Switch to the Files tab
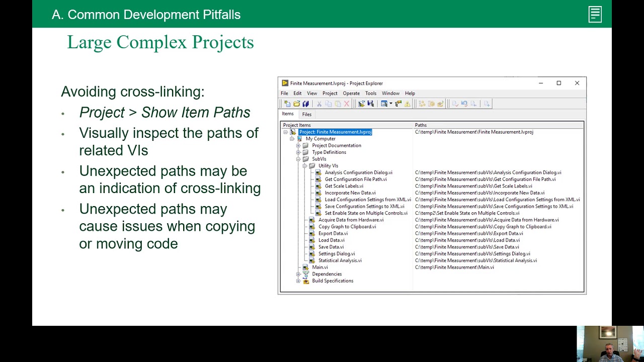This screenshot has width=644, height=362. pyautogui.click(x=307, y=114)
